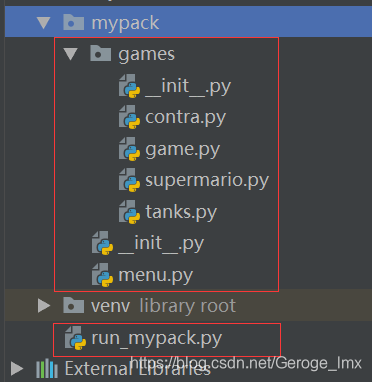Select the External Libraries node
This screenshot has height=382, width=372.
(138, 369)
